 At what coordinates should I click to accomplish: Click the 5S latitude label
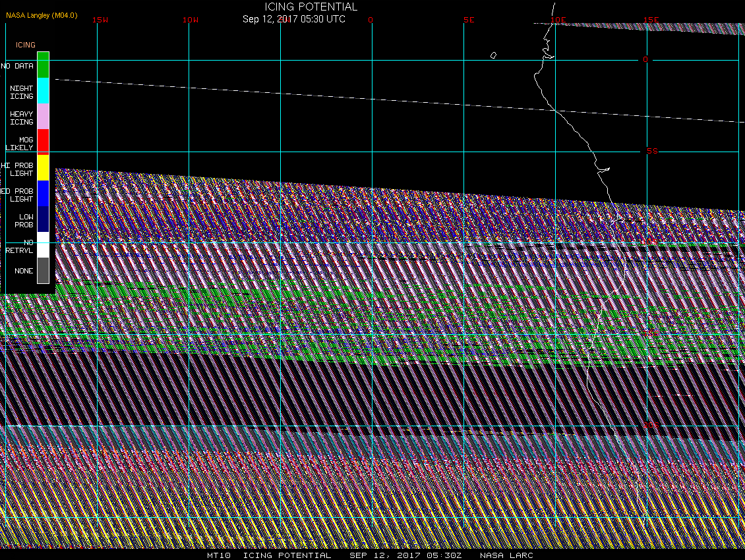(652, 151)
